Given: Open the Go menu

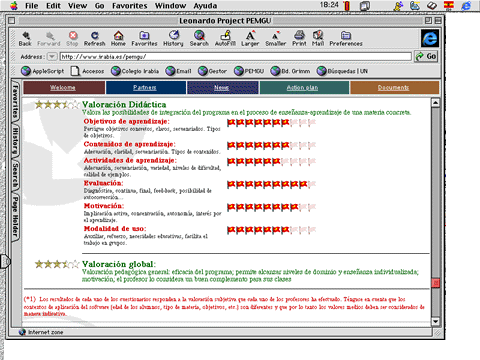Looking at the screenshot, I should coord(99,6).
